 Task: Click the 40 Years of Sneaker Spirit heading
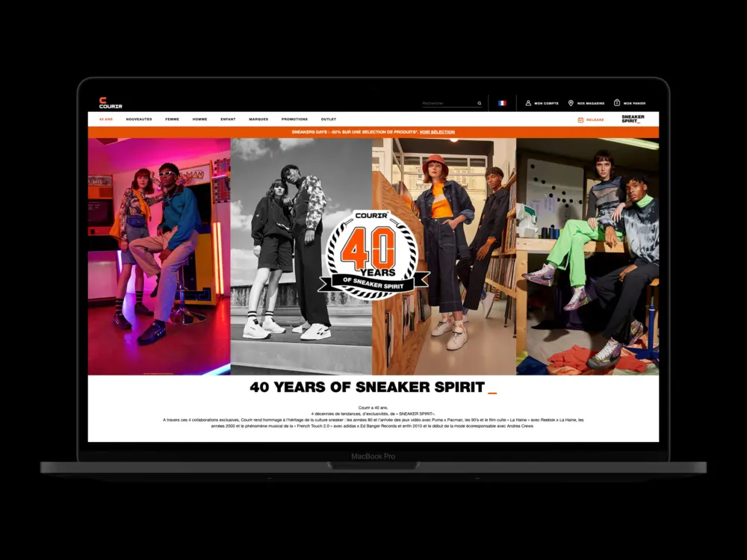click(373, 387)
